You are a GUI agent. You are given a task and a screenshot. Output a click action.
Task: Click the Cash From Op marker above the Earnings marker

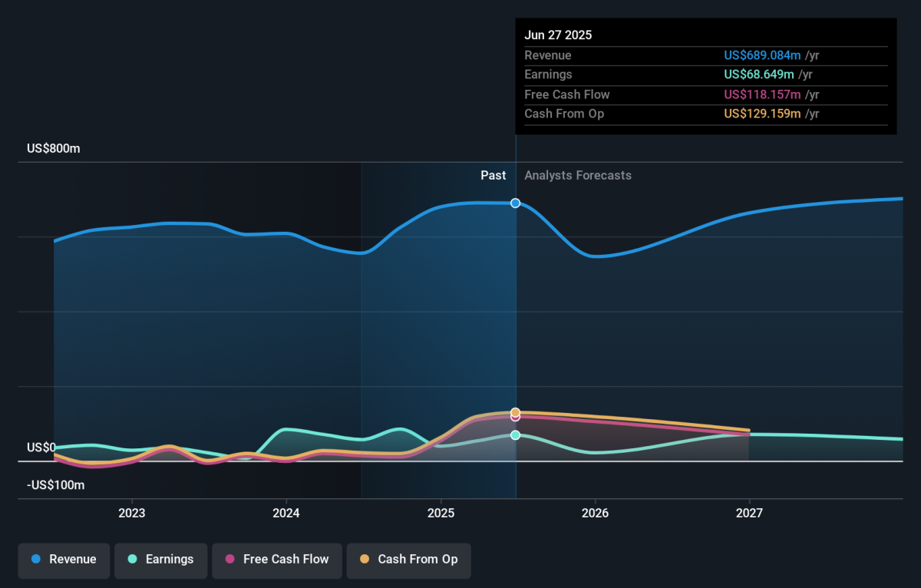pos(515,411)
